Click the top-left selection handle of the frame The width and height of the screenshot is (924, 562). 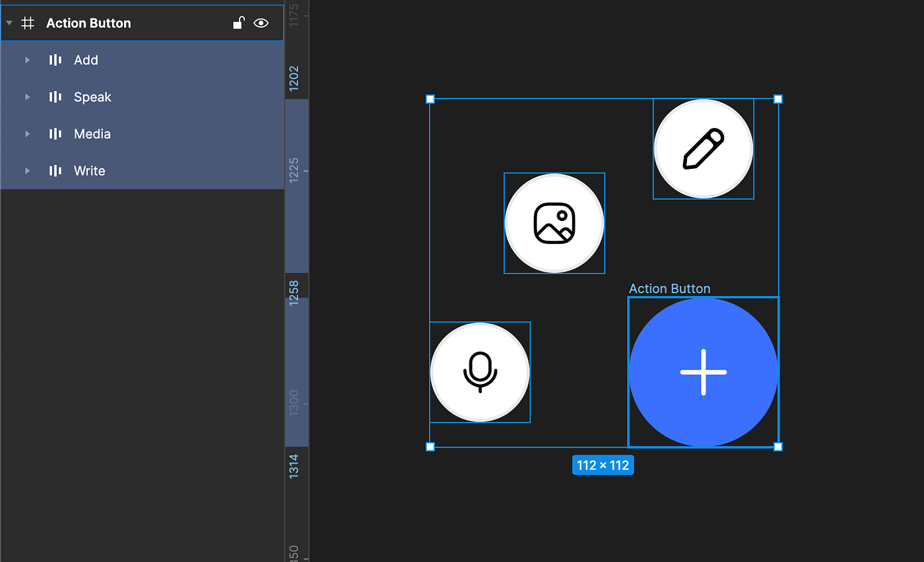430,99
